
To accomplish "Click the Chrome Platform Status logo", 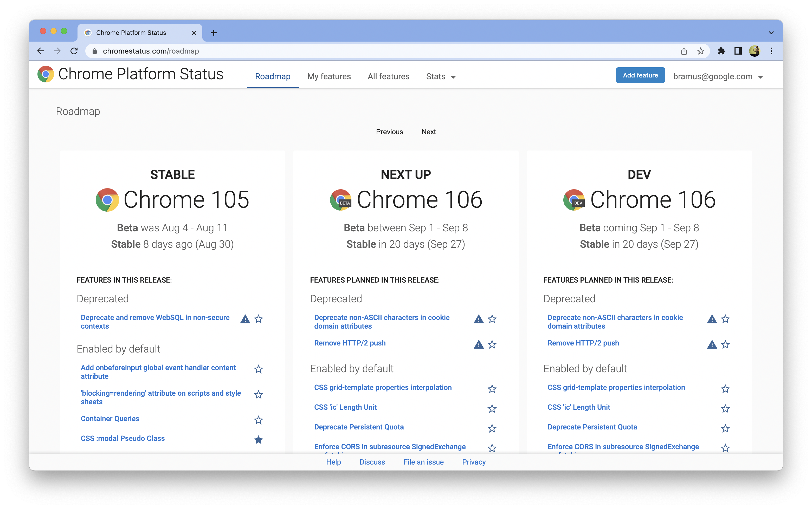I will [x=46, y=74].
